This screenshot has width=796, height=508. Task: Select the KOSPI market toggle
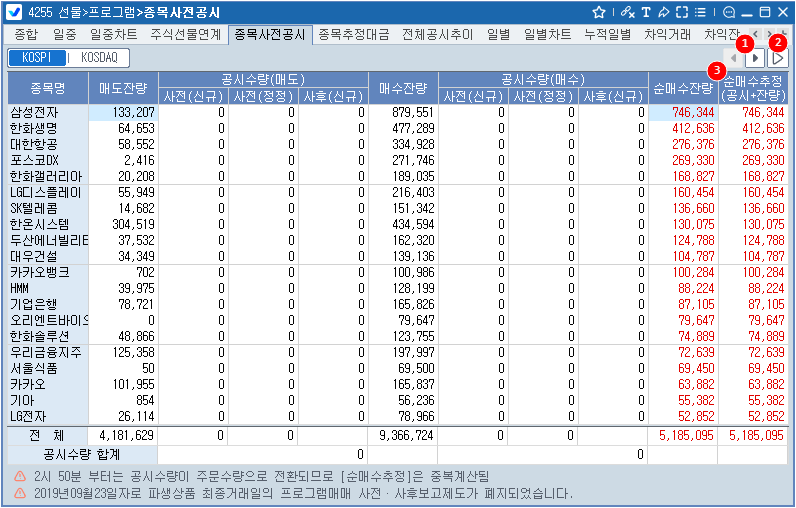tap(36, 58)
